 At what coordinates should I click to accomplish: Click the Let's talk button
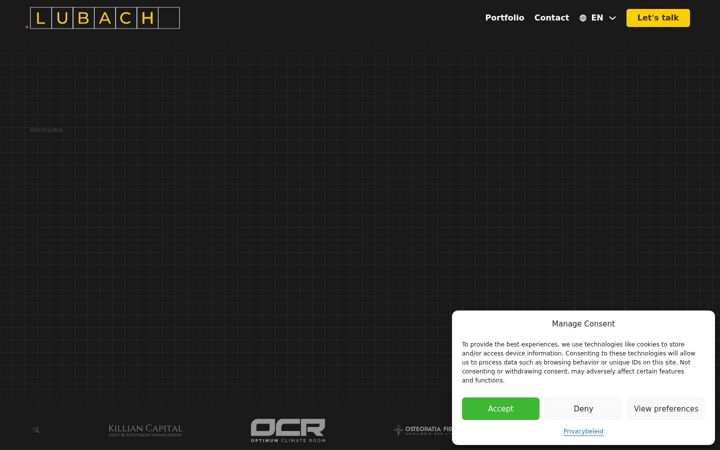(658, 18)
